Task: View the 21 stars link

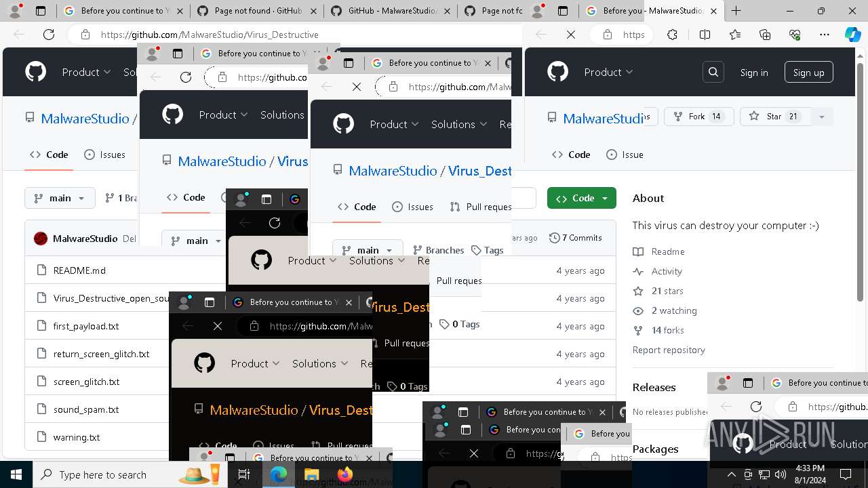Action: tap(658, 291)
